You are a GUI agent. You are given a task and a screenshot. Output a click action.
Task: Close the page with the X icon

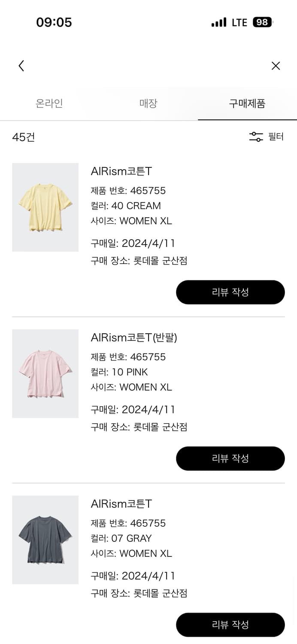point(276,66)
